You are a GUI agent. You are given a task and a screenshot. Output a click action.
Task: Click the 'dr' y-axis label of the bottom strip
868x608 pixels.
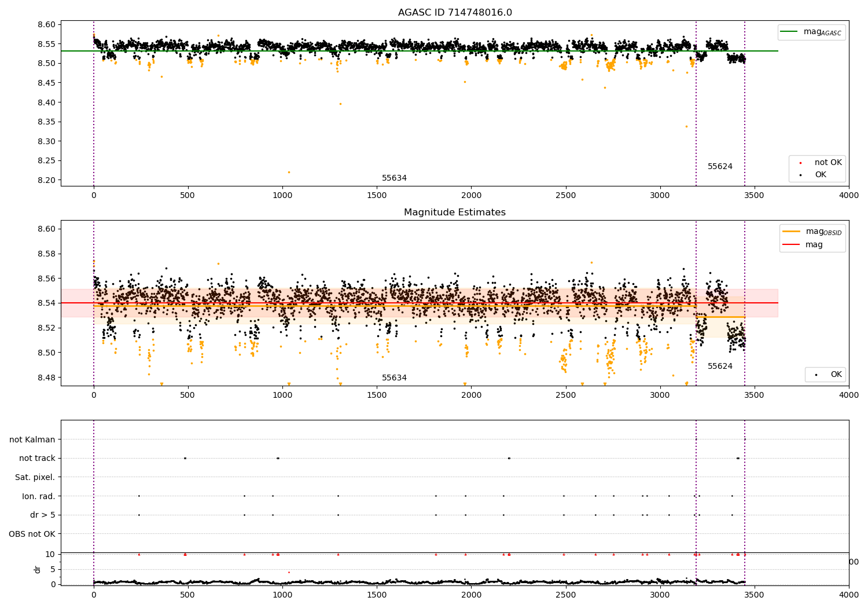pos(38,569)
